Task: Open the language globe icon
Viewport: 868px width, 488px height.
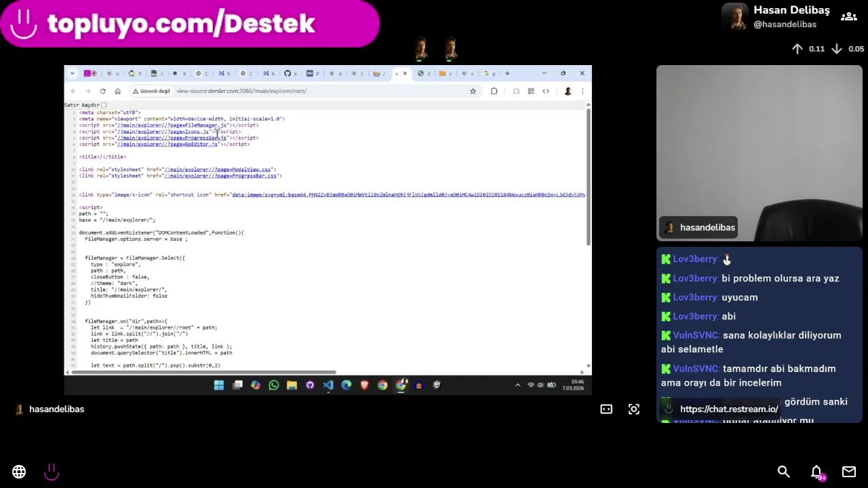Action: coord(19,472)
